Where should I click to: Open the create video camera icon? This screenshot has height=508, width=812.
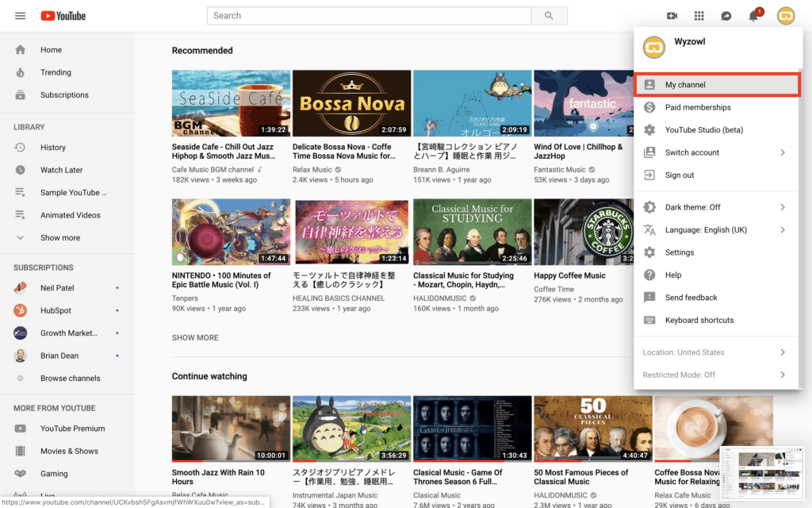click(672, 16)
